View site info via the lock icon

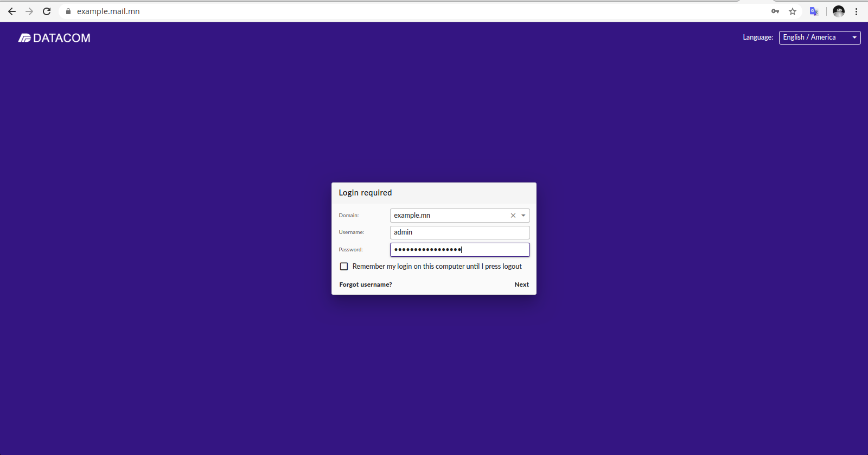coord(68,11)
